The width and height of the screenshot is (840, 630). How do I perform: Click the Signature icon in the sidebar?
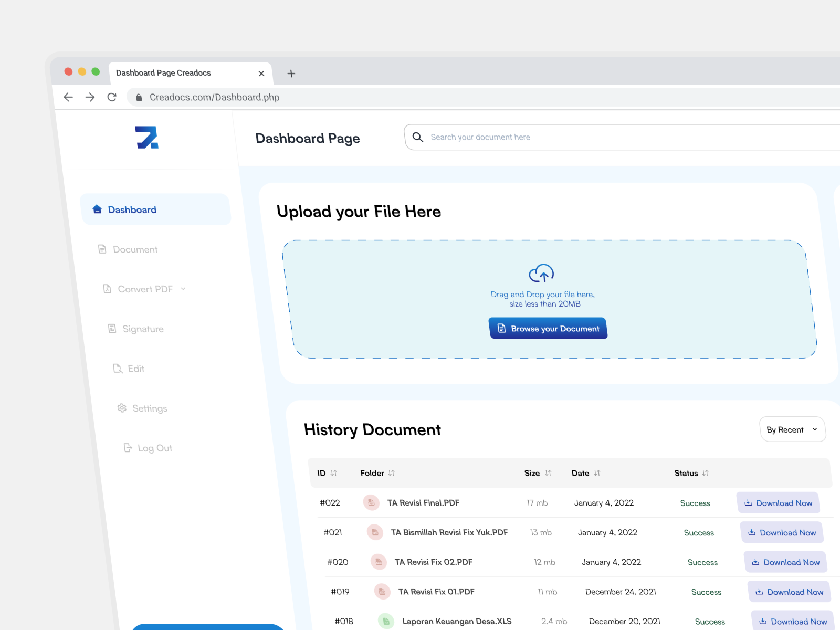point(111,329)
